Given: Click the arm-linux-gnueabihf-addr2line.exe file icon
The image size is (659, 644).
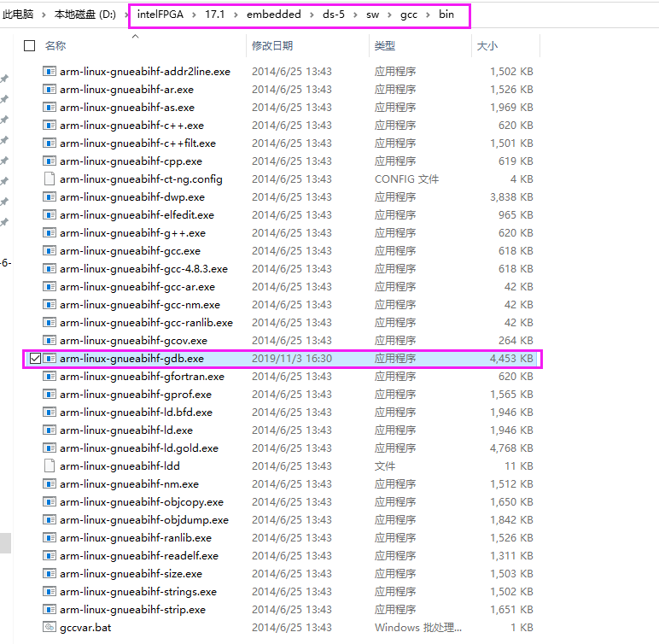Looking at the screenshot, I should (50, 72).
